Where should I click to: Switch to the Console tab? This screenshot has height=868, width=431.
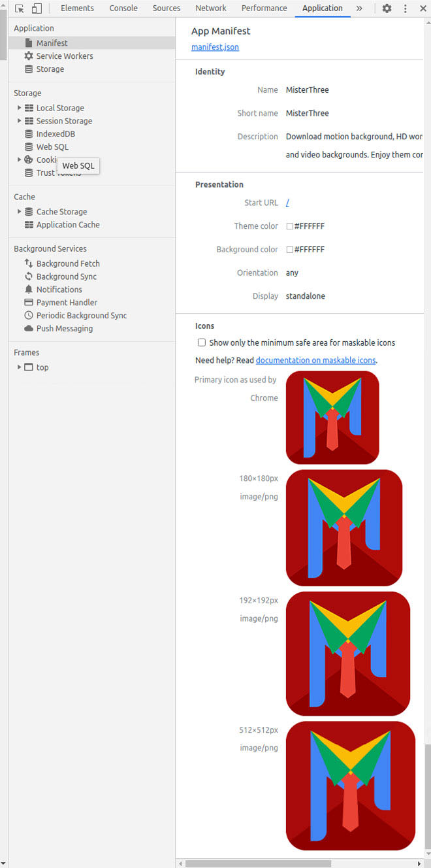[123, 8]
